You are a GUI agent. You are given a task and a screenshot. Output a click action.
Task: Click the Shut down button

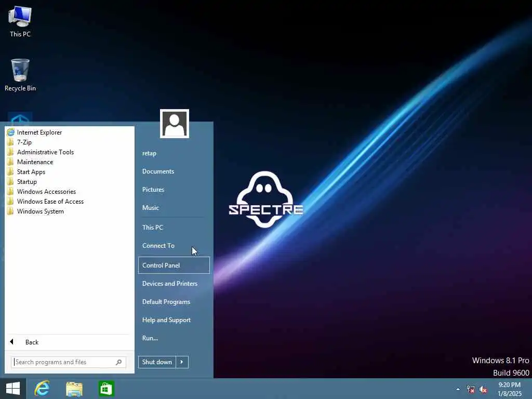[157, 362]
